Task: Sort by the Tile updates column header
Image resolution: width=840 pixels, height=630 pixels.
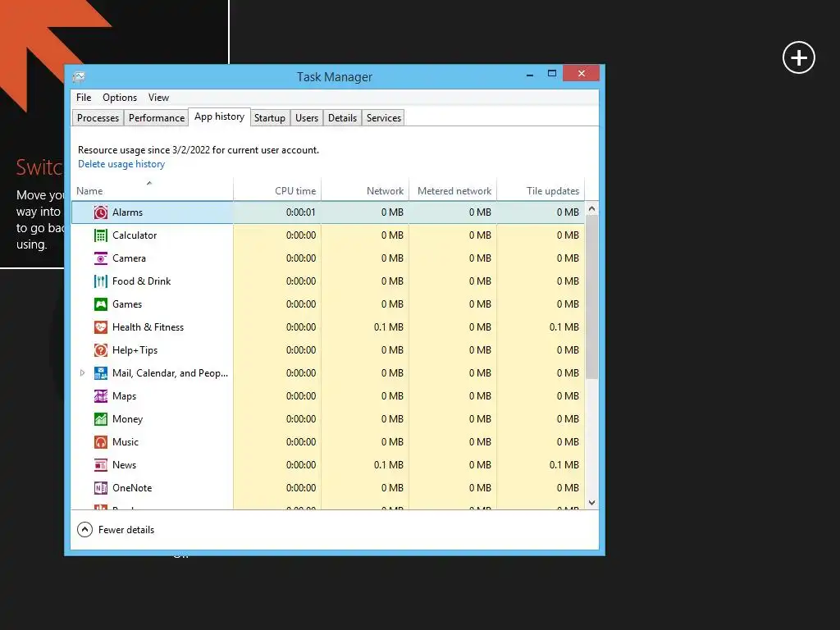Action: pos(541,190)
